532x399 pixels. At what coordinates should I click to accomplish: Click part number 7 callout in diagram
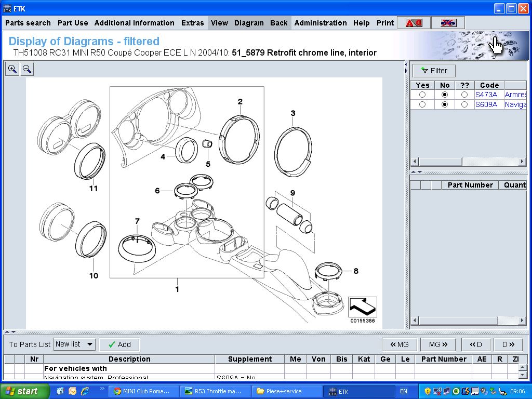point(137,221)
